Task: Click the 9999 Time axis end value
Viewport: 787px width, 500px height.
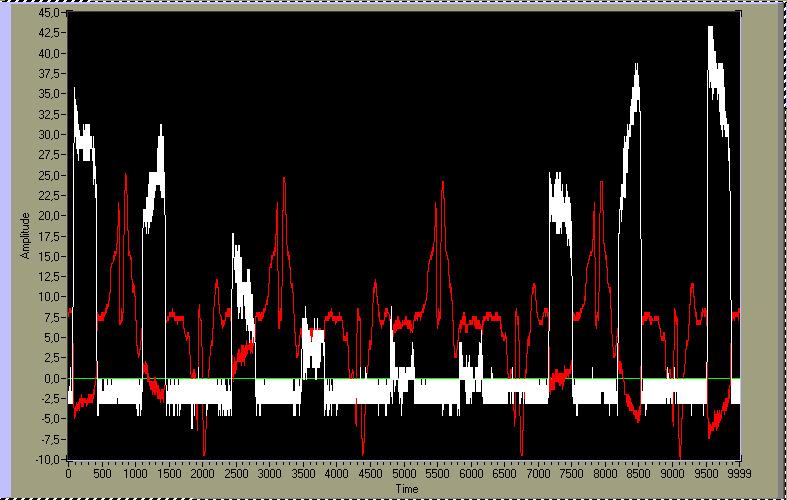Action: (x=740, y=473)
